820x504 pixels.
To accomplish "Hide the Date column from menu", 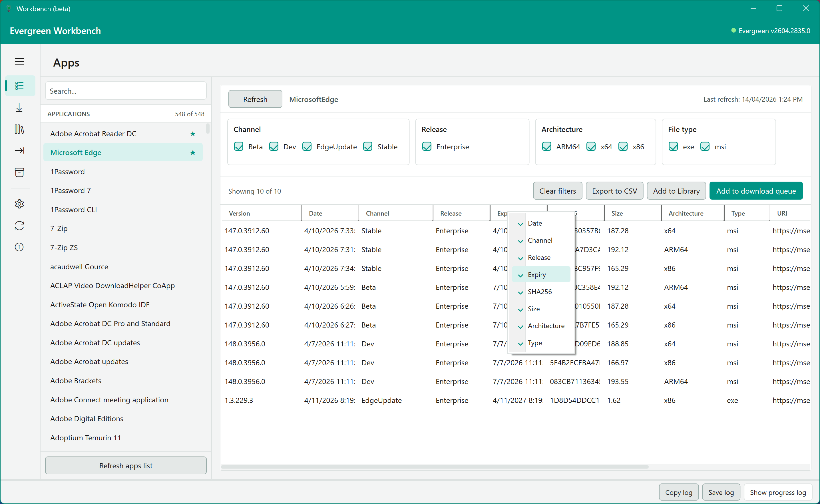I will tap(541, 223).
